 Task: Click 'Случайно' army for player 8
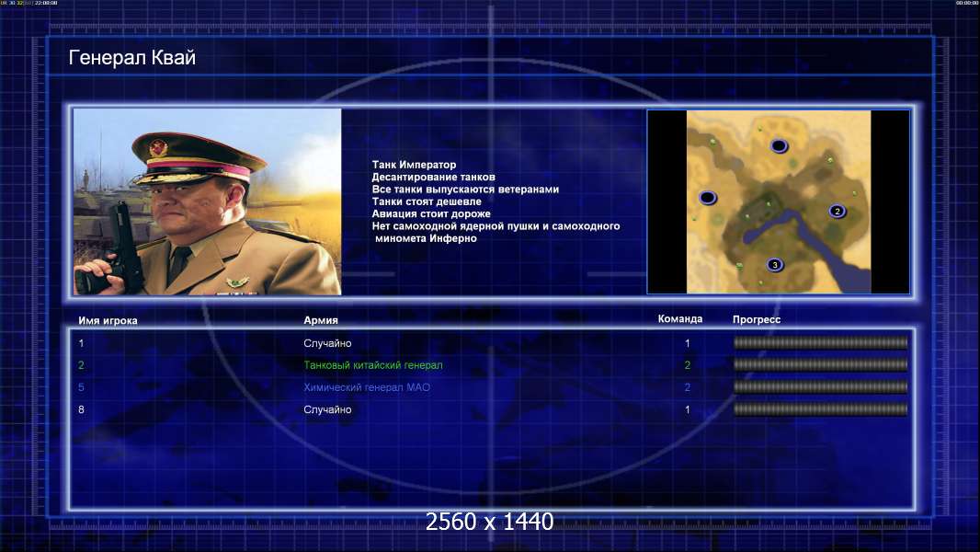pos(327,409)
